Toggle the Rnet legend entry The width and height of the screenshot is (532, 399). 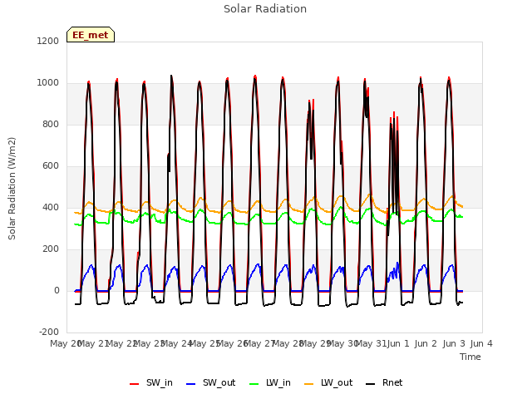(384, 383)
